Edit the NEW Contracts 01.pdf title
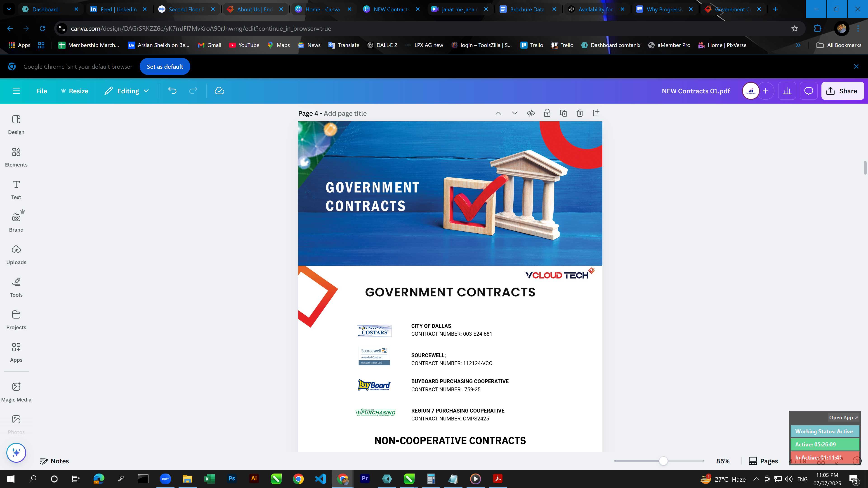 point(696,91)
